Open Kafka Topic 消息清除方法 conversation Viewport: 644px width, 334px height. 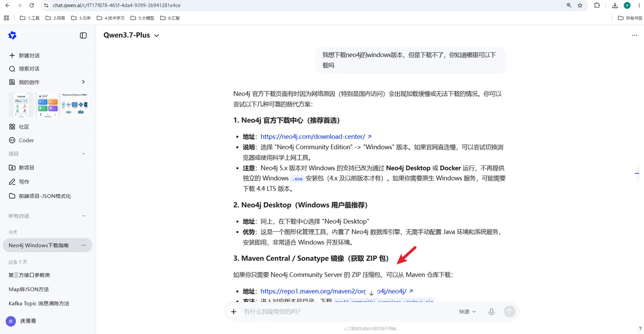click(39, 304)
